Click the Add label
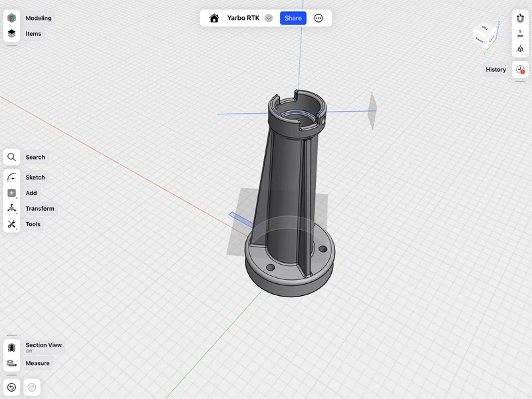The image size is (532, 399). 31,193
